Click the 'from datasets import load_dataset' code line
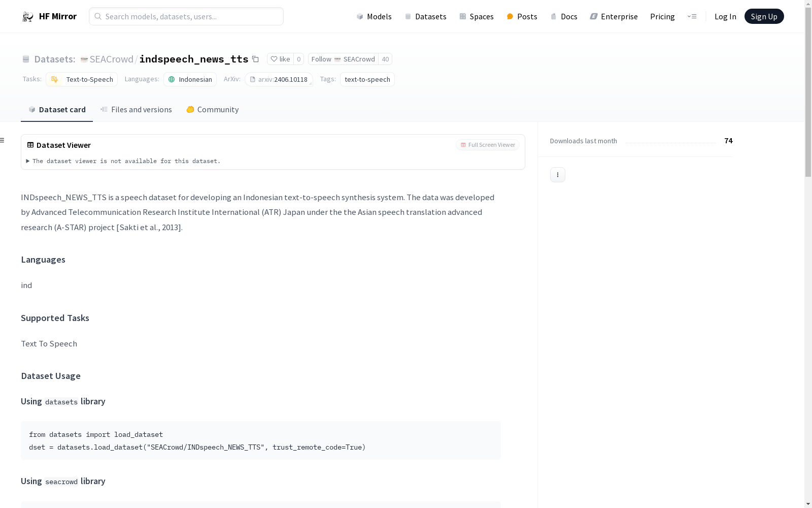The height and width of the screenshot is (508, 812). [96, 434]
